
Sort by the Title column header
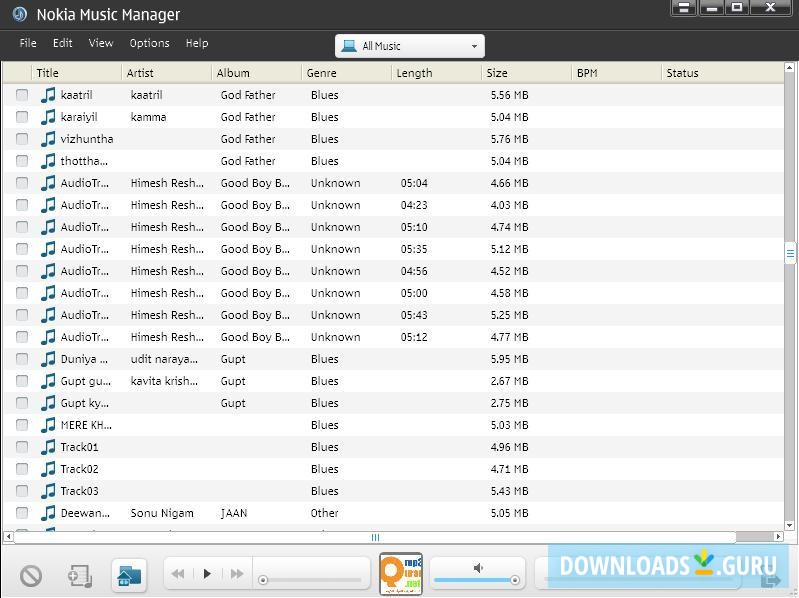click(76, 73)
